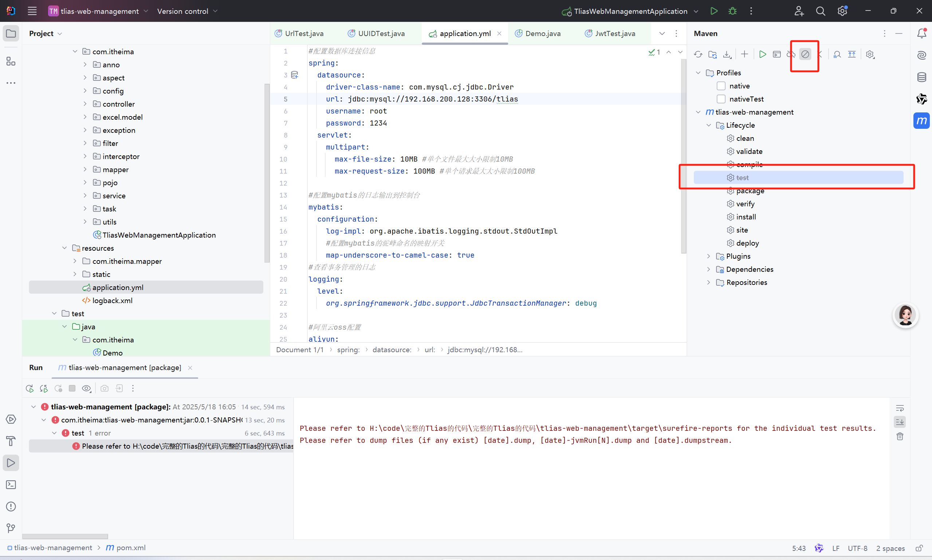Click Download Sources icon in Maven toolbar
Image resolution: width=932 pixels, height=560 pixels.
(727, 54)
